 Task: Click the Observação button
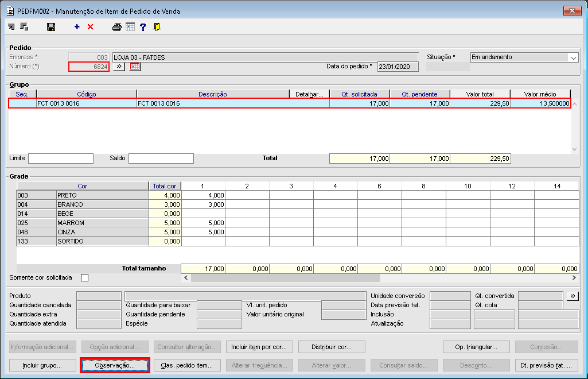pos(115,365)
